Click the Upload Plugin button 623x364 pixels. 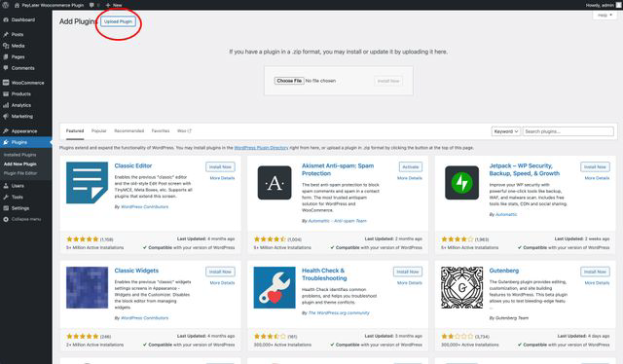tap(118, 21)
